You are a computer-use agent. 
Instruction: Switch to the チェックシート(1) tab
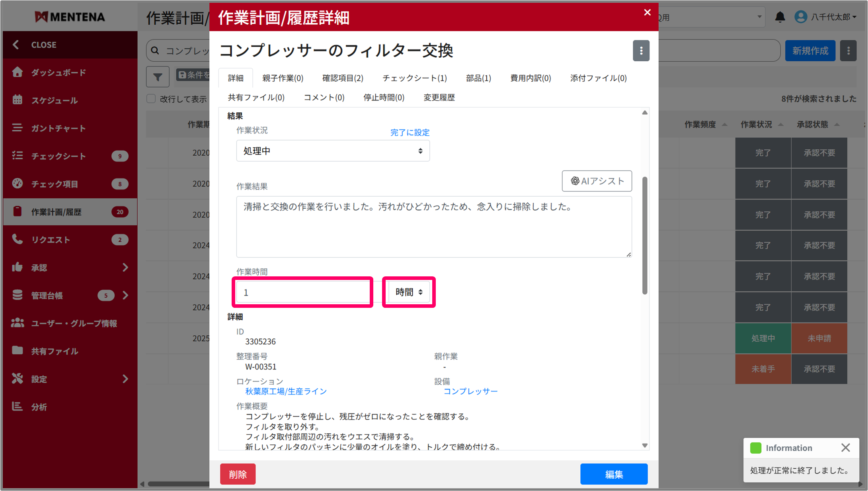(x=414, y=78)
